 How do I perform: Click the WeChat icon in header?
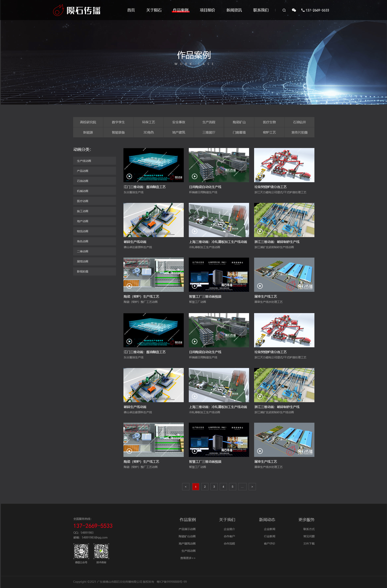pos(294,10)
